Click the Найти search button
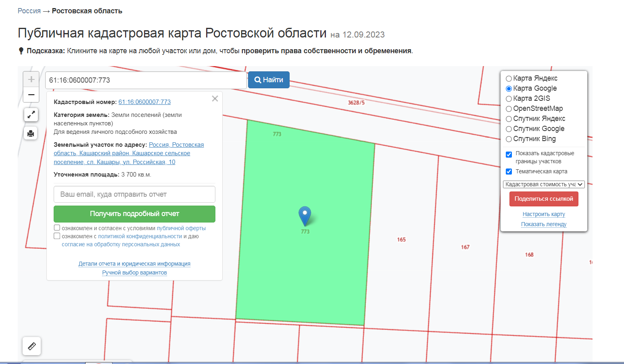 (269, 80)
